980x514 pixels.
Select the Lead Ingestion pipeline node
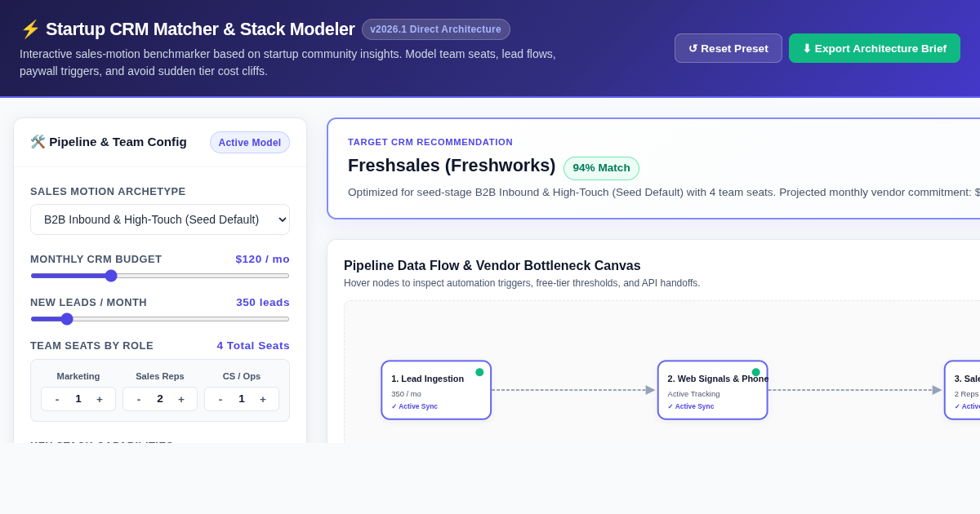pos(436,390)
